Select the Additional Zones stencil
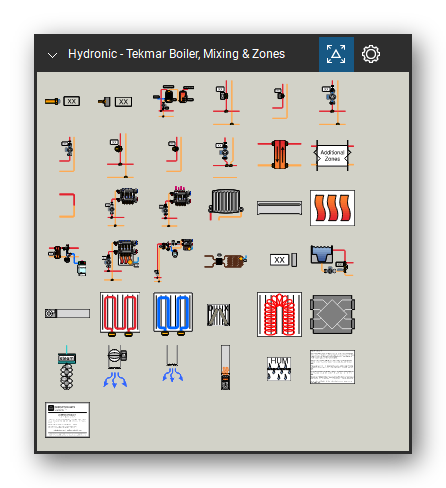 332,155
